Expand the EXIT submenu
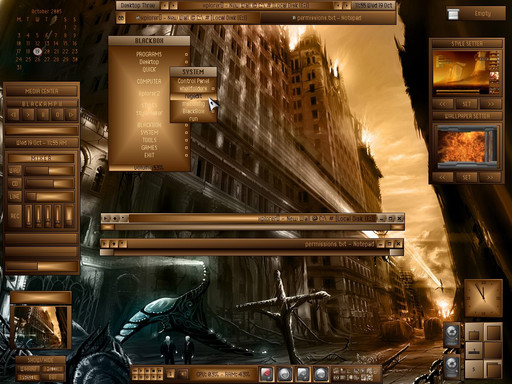512x384 pixels. (x=149, y=155)
